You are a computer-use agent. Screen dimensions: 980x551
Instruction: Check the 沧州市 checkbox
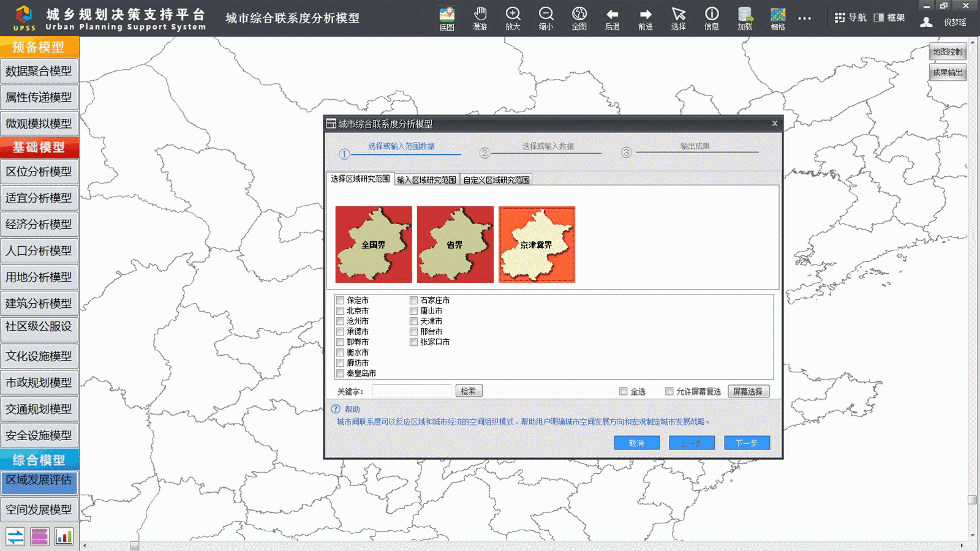[x=340, y=321]
